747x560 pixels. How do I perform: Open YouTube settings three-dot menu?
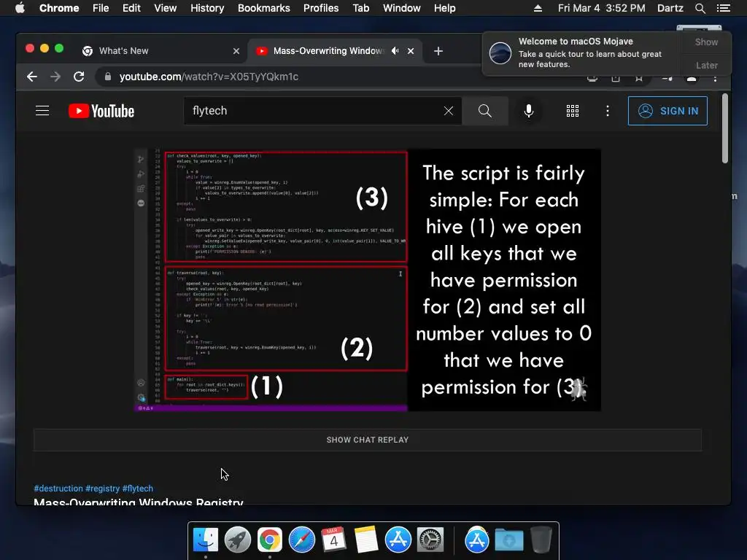(x=608, y=111)
